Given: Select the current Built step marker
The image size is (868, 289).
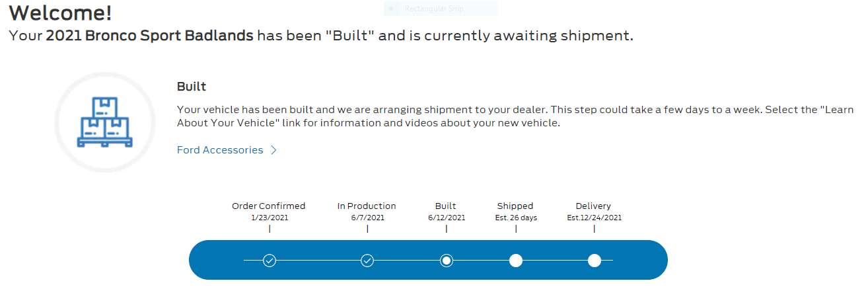Looking at the screenshot, I should [x=447, y=261].
